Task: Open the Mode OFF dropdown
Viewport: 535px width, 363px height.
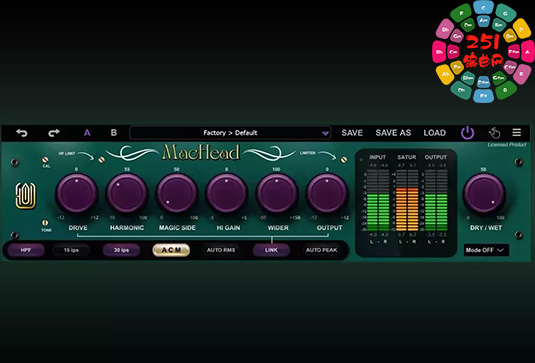Action: [x=486, y=250]
